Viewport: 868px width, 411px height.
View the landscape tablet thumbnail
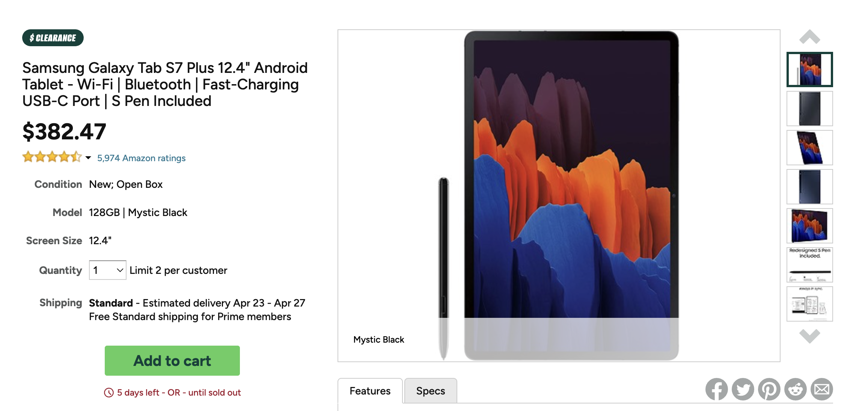tap(809, 226)
